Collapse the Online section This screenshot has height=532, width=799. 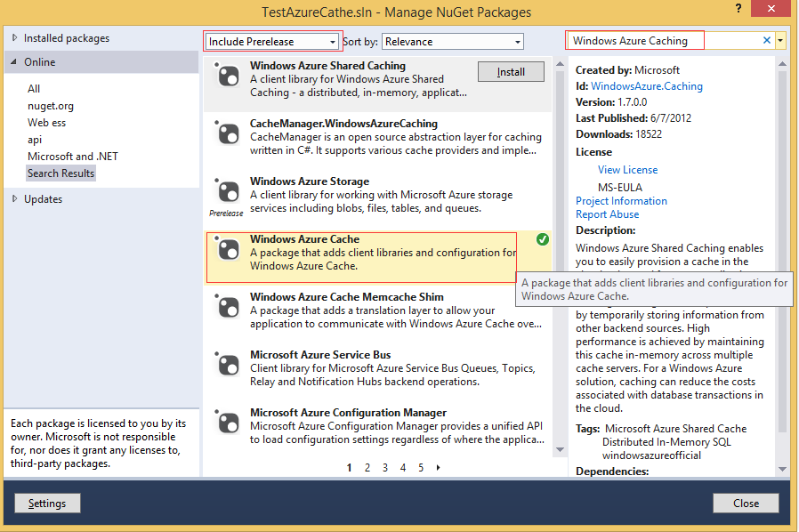pos(13,61)
